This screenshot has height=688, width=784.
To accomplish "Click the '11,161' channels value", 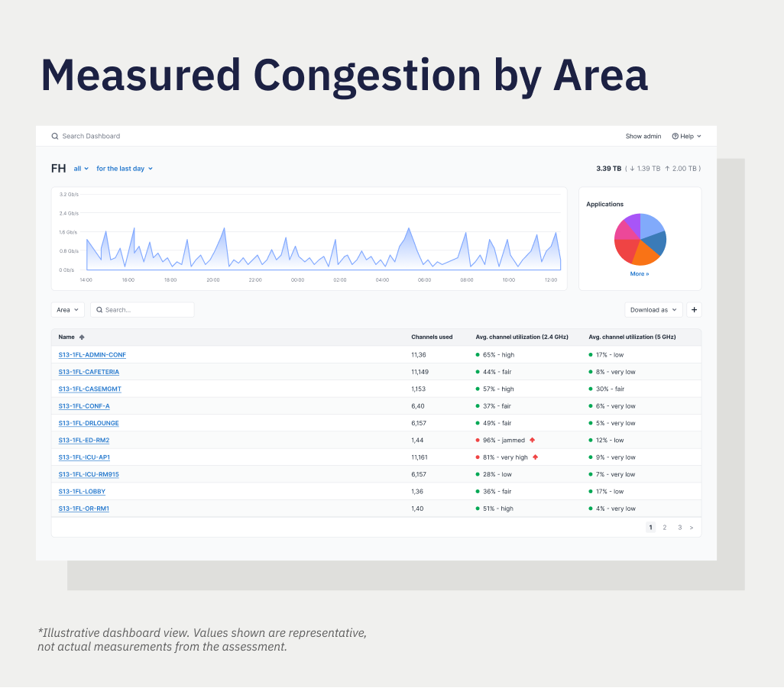I will [x=419, y=457].
